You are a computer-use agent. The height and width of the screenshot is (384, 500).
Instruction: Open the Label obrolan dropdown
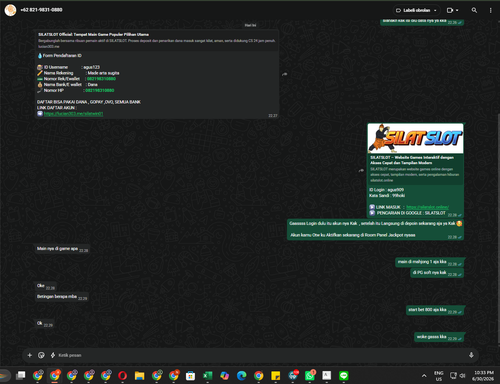click(x=417, y=10)
